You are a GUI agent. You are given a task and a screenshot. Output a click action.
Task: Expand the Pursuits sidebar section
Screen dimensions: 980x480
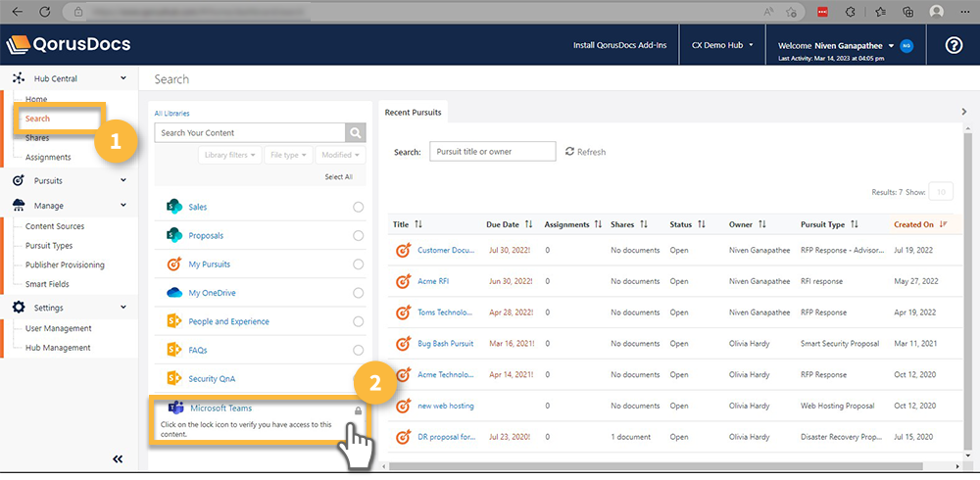pos(123,180)
